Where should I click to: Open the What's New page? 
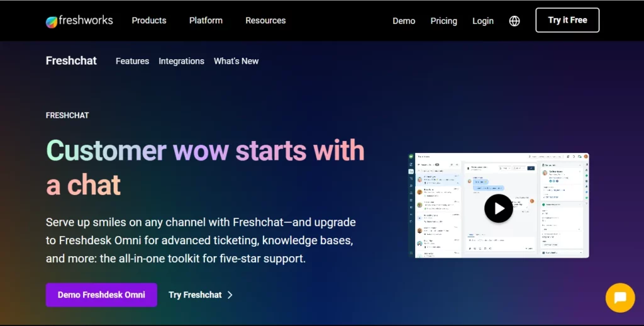(x=236, y=61)
